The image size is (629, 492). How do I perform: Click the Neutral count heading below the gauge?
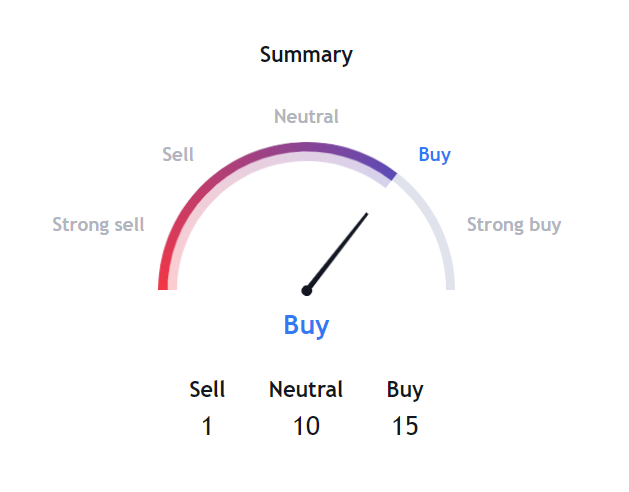coord(306,390)
